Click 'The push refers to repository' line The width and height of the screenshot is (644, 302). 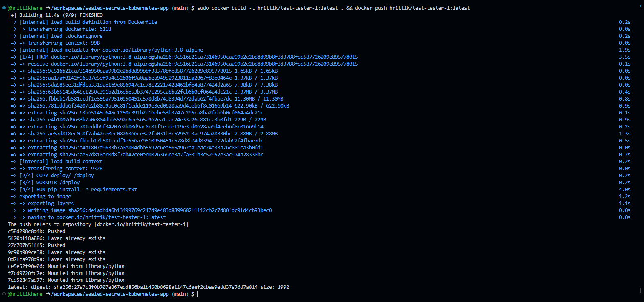pyautogui.click(x=98, y=224)
